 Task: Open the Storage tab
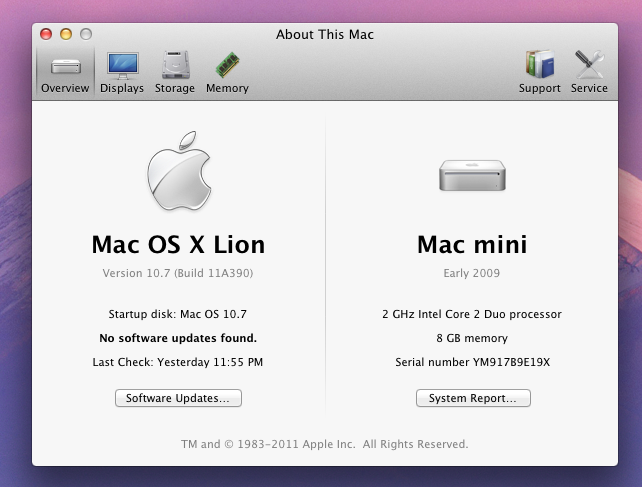175,72
